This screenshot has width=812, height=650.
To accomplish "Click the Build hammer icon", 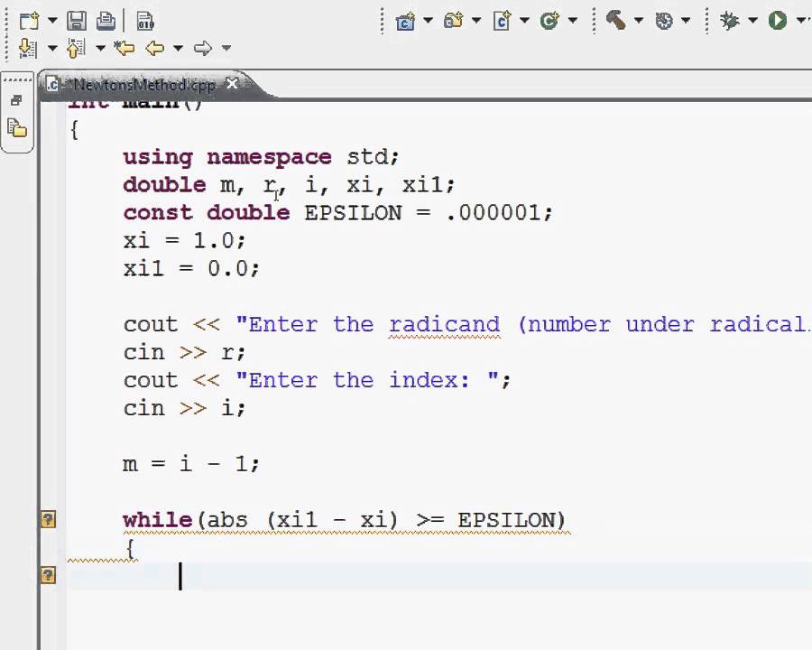I will 615,21.
